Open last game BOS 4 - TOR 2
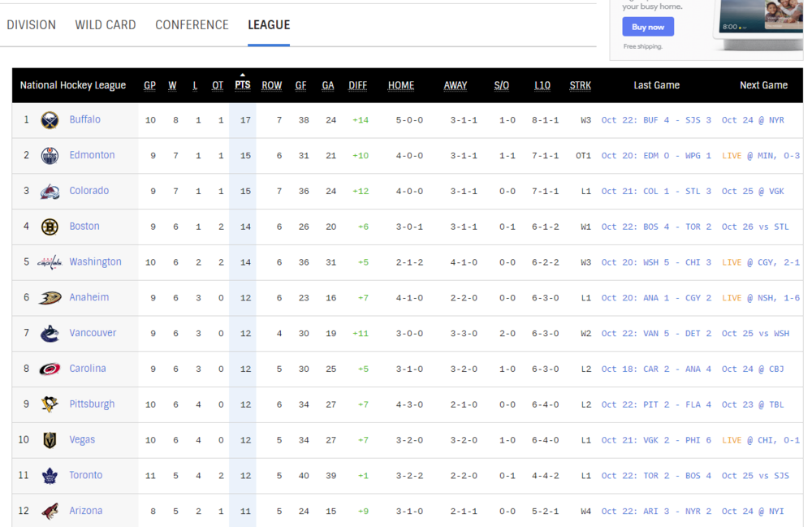This screenshot has height=527, width=812. [656, 227]
